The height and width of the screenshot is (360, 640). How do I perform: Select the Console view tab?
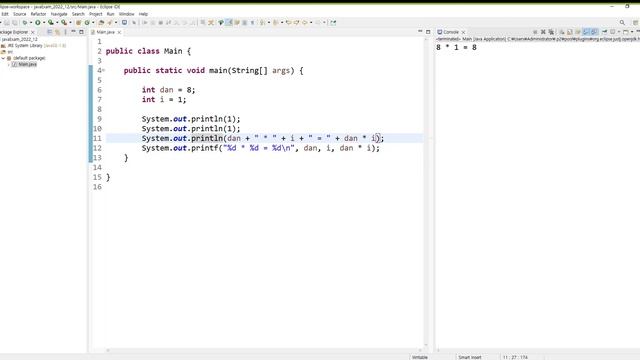451,32
